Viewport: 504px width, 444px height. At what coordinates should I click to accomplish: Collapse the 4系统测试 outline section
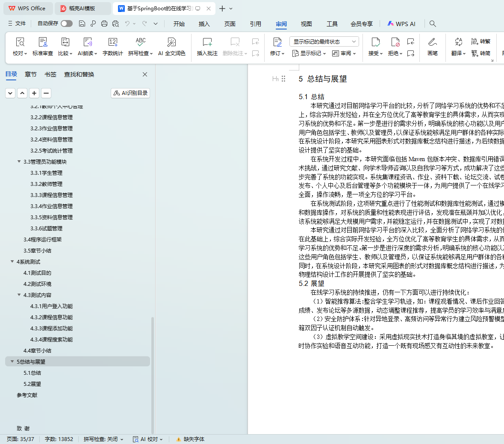coord(12,262)
